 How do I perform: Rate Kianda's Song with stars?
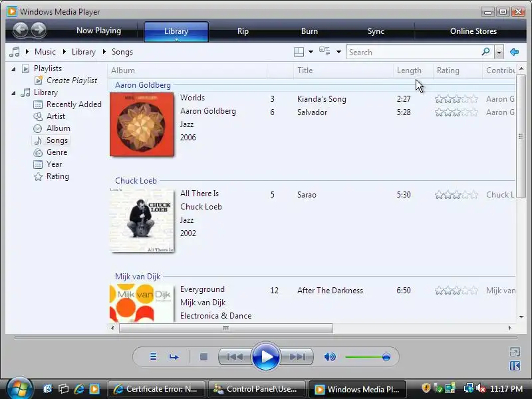(x=456, y=99)
